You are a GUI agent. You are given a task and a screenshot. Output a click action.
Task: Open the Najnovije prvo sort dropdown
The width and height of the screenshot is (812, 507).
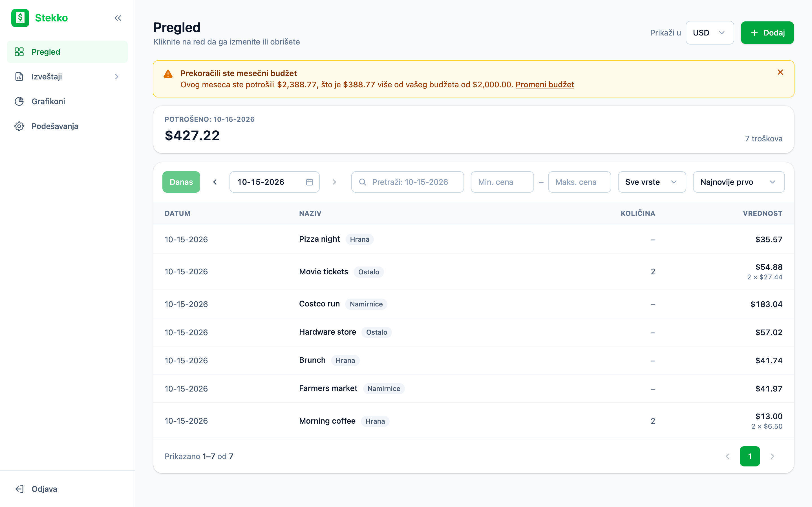click(x=738, y=182)
